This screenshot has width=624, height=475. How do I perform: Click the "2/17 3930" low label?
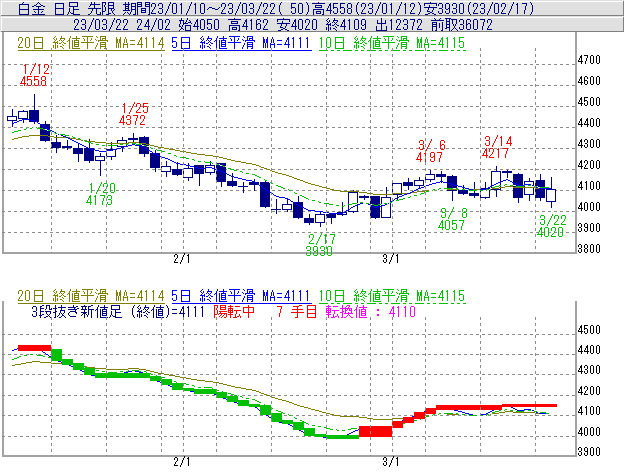320,245
